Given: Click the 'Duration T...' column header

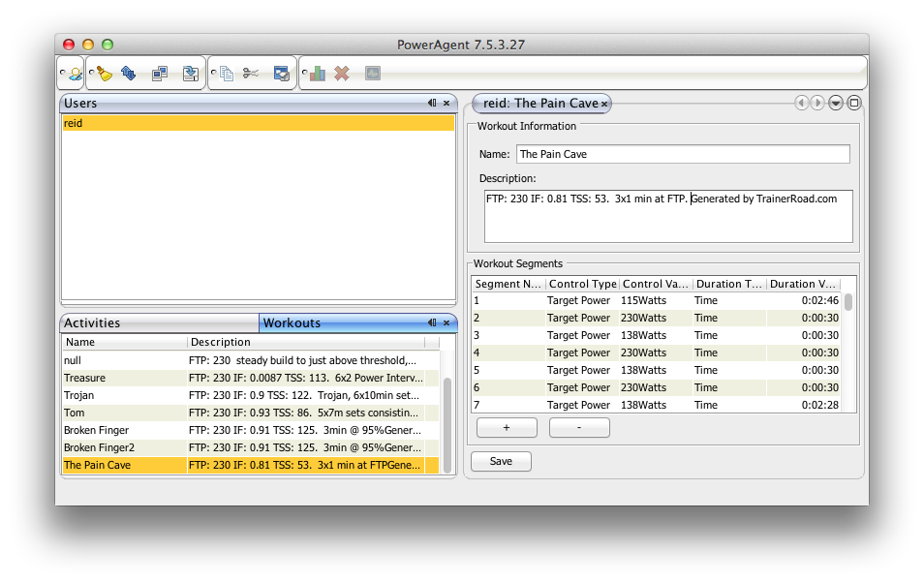Looking at the screenshot, I should (x=729, y=284).
